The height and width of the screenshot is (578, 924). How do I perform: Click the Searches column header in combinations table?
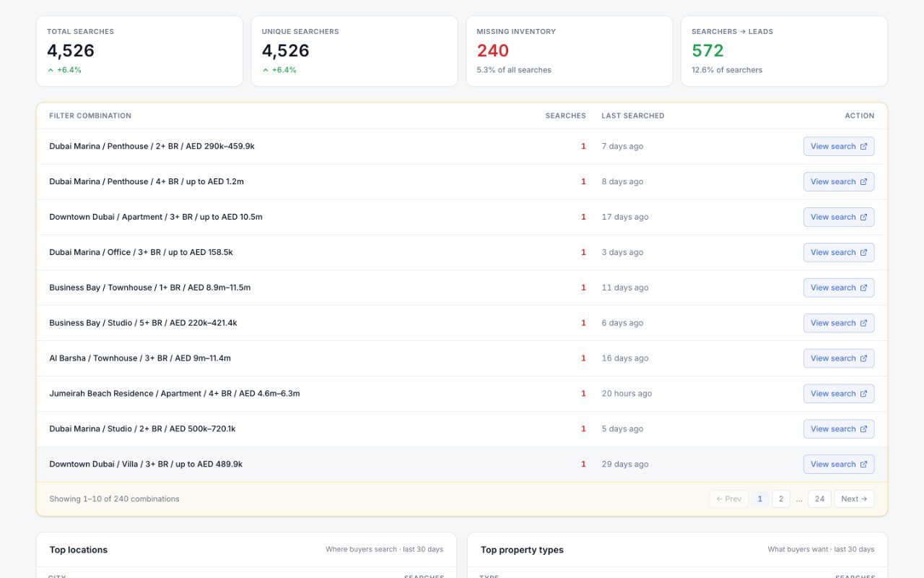click(566, 116)
